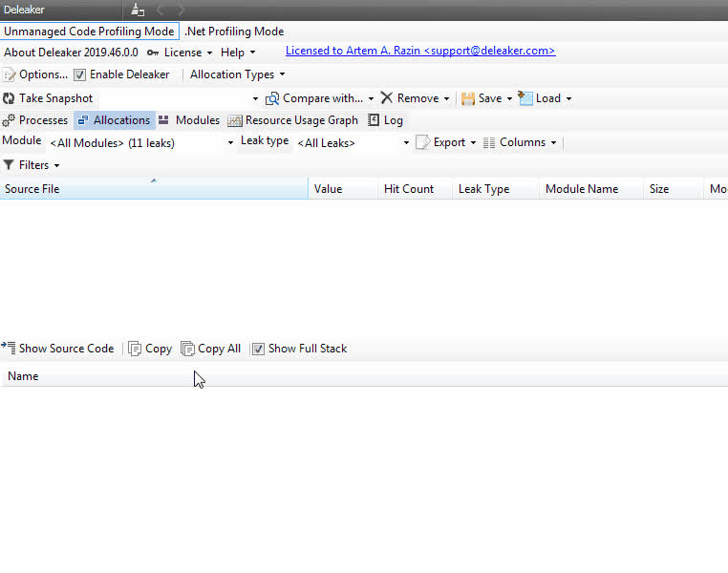
Task: Open the Help dropdown menu
Action: (238, 53)
